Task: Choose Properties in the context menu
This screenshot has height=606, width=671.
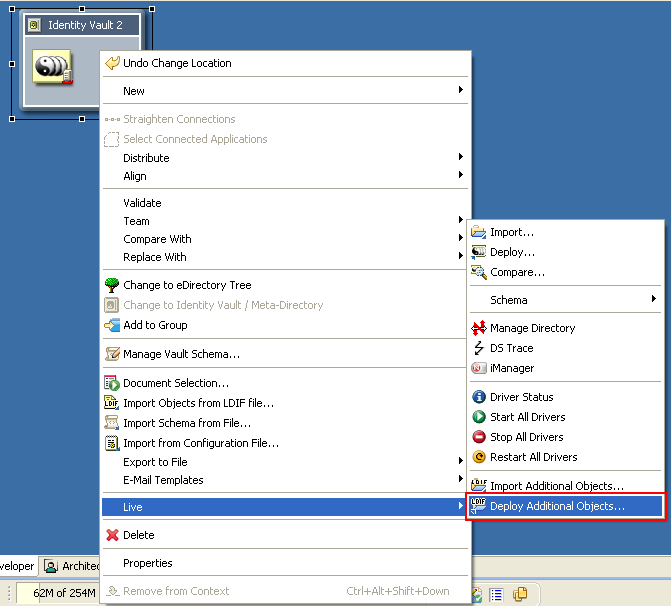Action: click(286, 563)
